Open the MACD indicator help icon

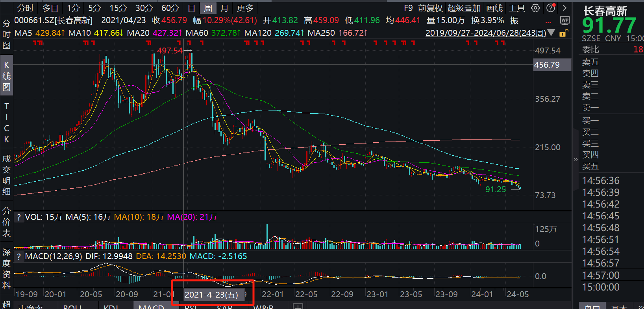pyautogui.click(x=19, y=257)
